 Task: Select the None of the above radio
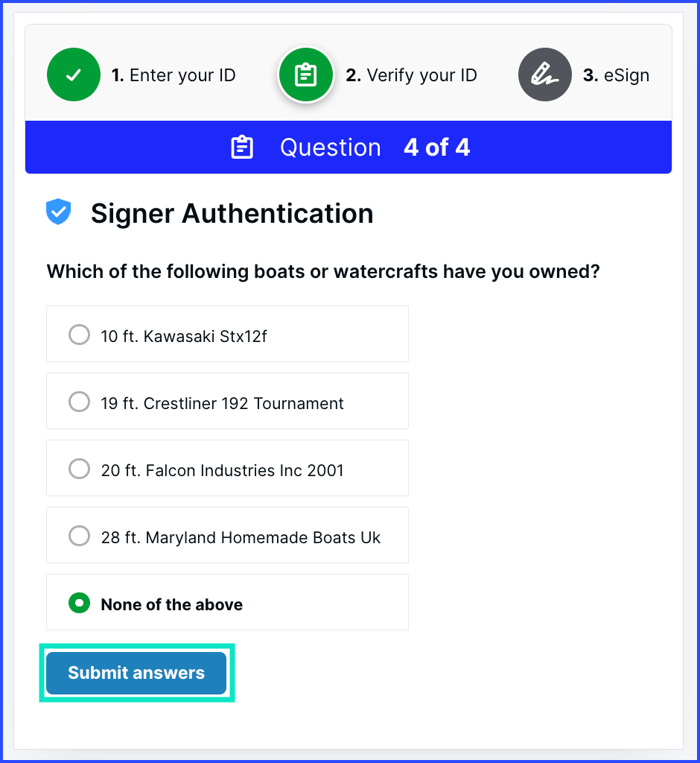[x=79, y=603]
